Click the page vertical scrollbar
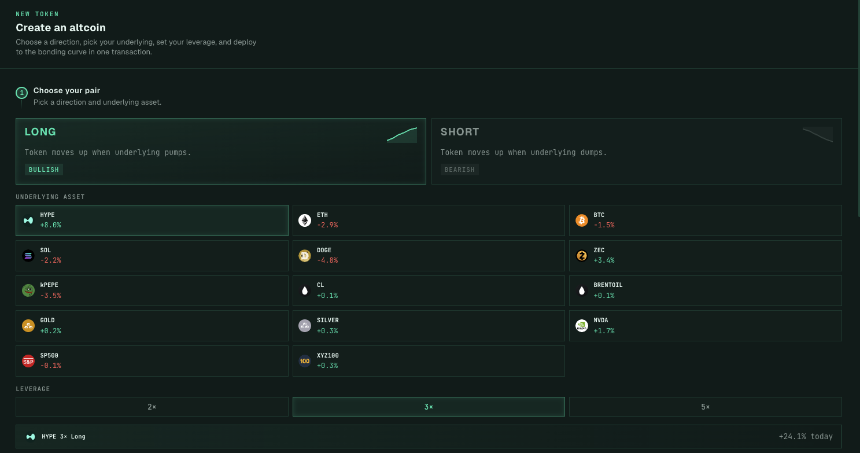Viewport: 860px width, 453px height. click(857, 110)
